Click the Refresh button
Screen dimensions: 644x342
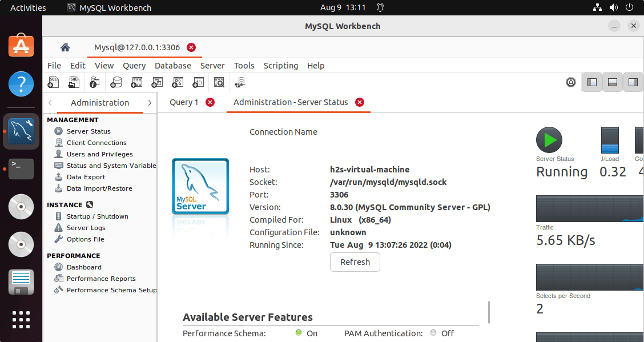coord(355,262)
